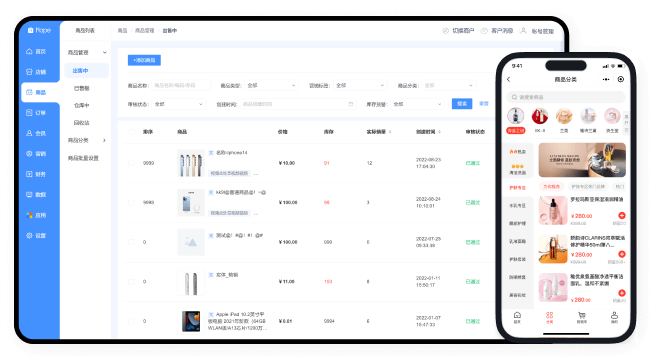Open 会员 members section in sidebar
Viewport: 657px width, 364px height.
(x=36, y=133)
